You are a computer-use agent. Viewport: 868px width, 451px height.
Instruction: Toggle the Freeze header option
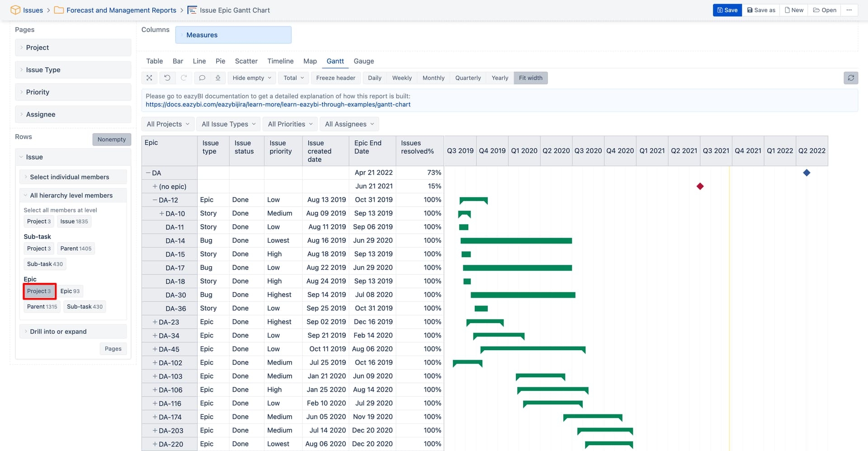335,78
